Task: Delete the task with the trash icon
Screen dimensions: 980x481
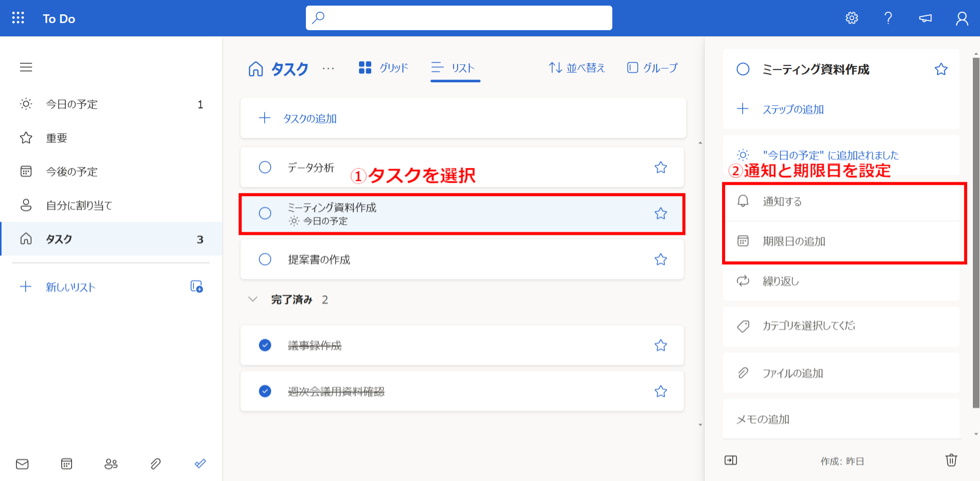Action: click(x=951, y=460)
